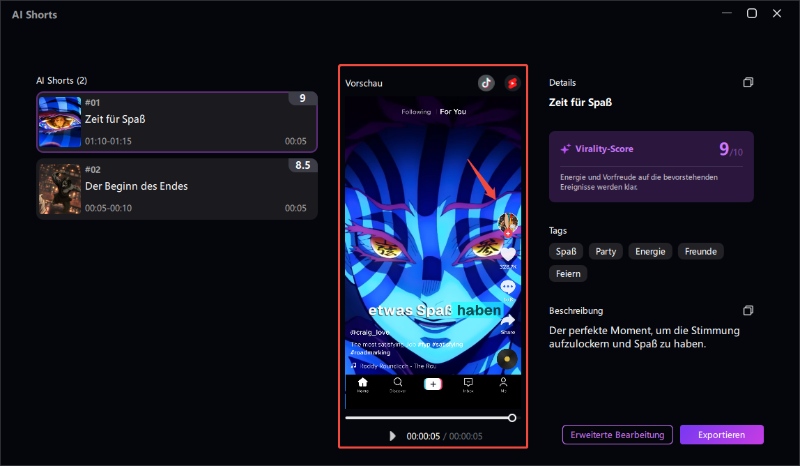Select the 'Der Beginn des Endes' short
The width and height of the screenshot is (800, 466).
tap(177, 189)
